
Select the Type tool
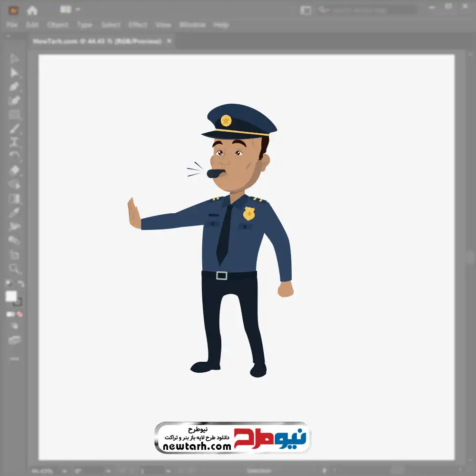14,142
